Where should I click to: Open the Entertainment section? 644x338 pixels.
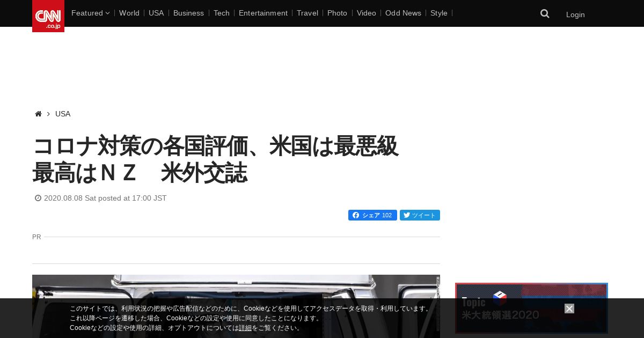tap(263, 13)
